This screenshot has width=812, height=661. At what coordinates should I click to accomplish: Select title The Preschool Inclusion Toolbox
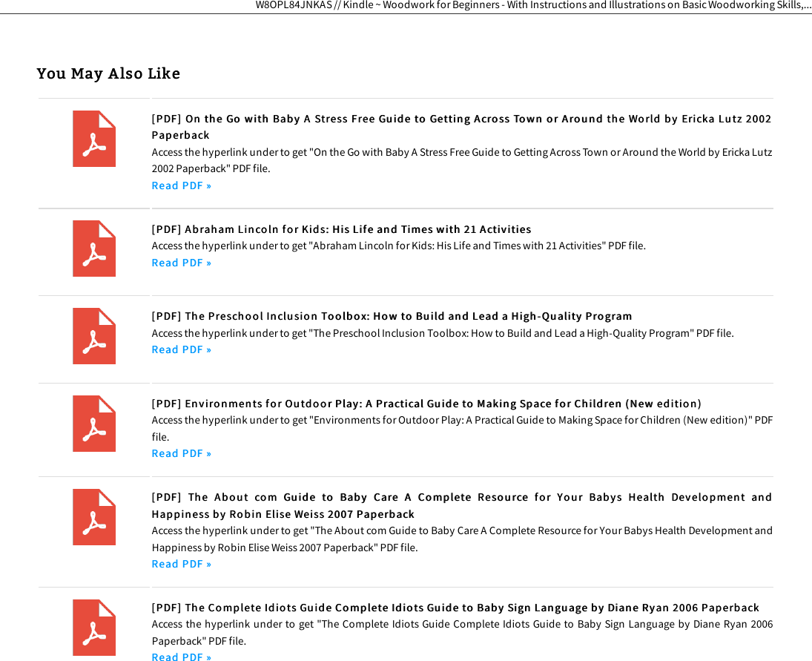[392, 316]
